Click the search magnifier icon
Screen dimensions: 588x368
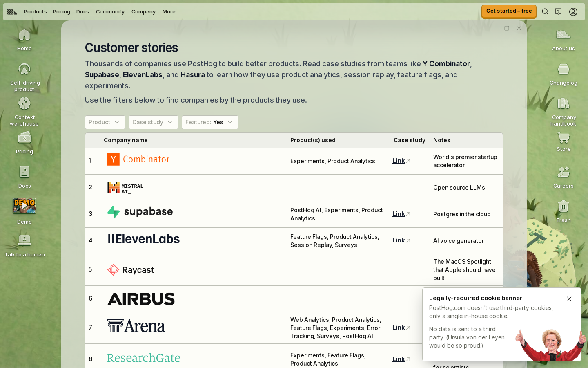[545, 11]
